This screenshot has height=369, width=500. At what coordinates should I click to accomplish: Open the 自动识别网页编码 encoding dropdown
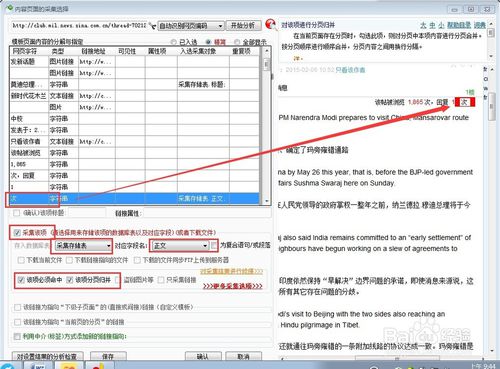pyautogui.click(x=191, y=26)
